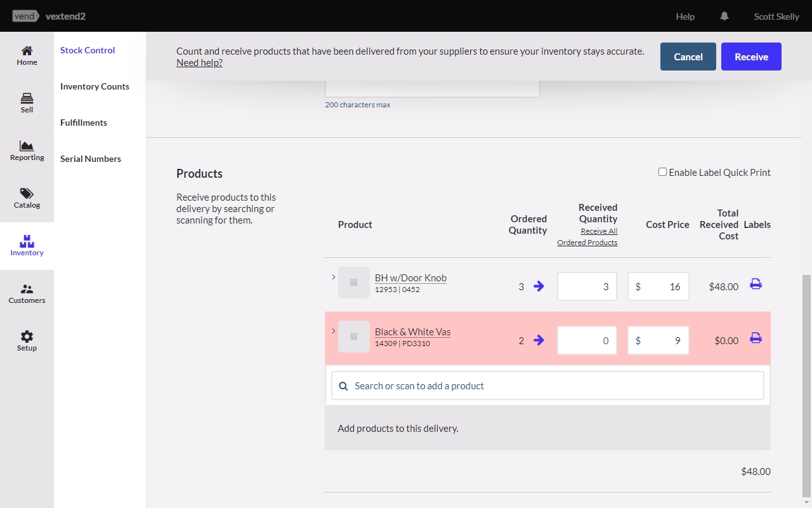Open the Serial Numbers page

[90, 158]
